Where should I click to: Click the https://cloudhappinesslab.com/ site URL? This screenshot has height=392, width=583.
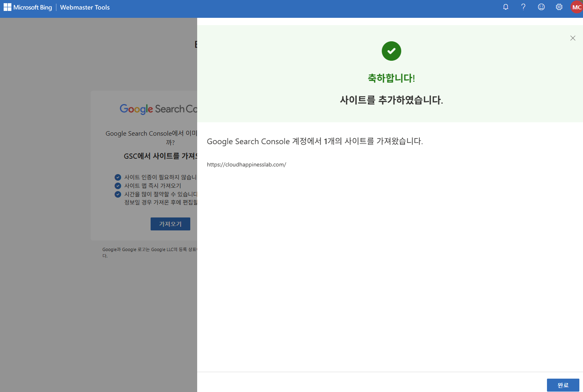tap(247, 164)
